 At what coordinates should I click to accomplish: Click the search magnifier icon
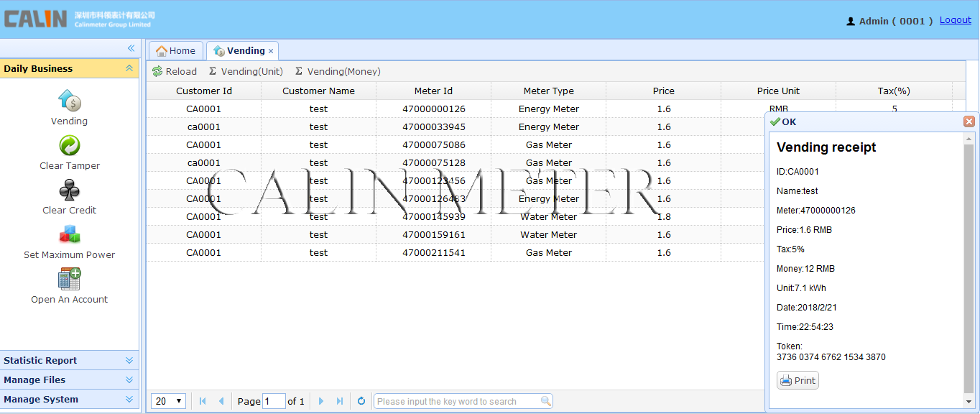pos(546,401)
